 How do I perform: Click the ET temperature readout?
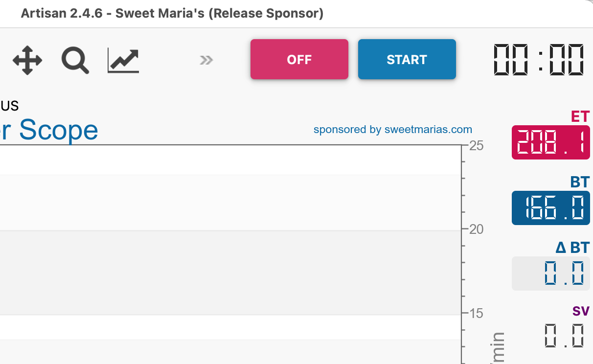pyautogui.click(x=550, y=142)
